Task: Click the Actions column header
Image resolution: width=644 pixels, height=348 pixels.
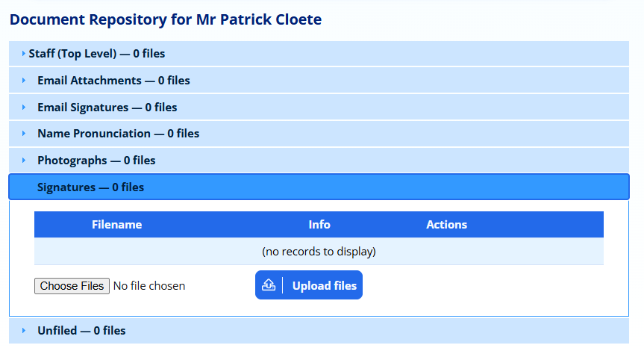Action: click(446, 225)
